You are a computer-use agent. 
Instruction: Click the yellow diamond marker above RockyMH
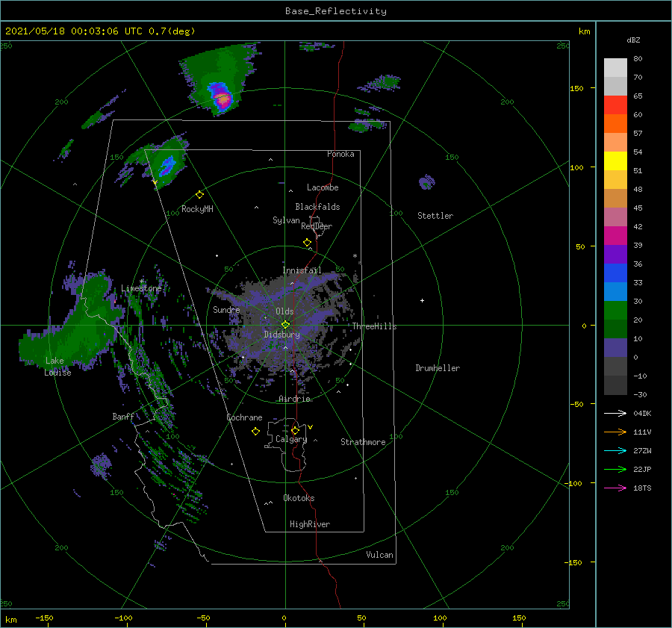click(199, 195)
